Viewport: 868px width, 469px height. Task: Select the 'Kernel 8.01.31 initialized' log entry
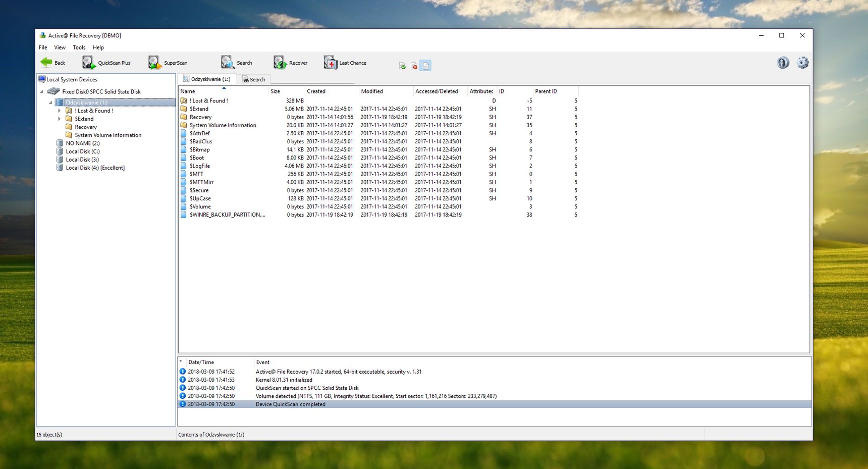pyautogui.click(x=495, y=380)
